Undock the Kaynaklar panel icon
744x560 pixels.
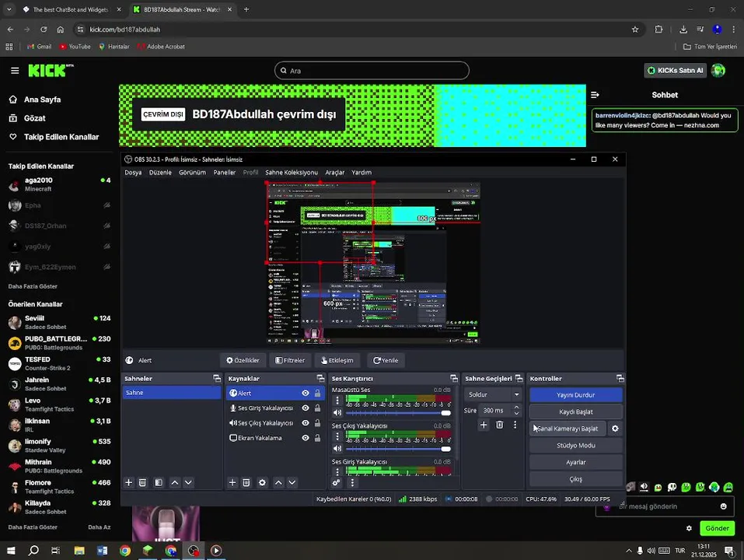point(321,378)
